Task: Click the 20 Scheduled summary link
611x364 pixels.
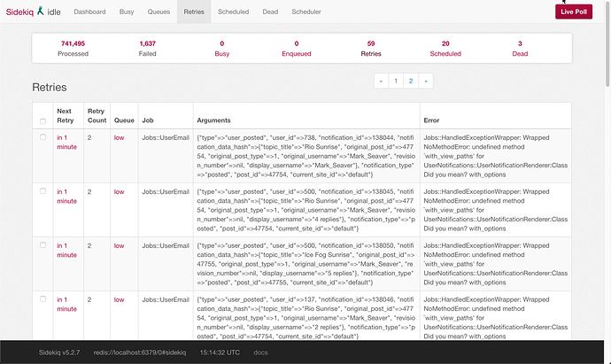Action: pos(445,49)
